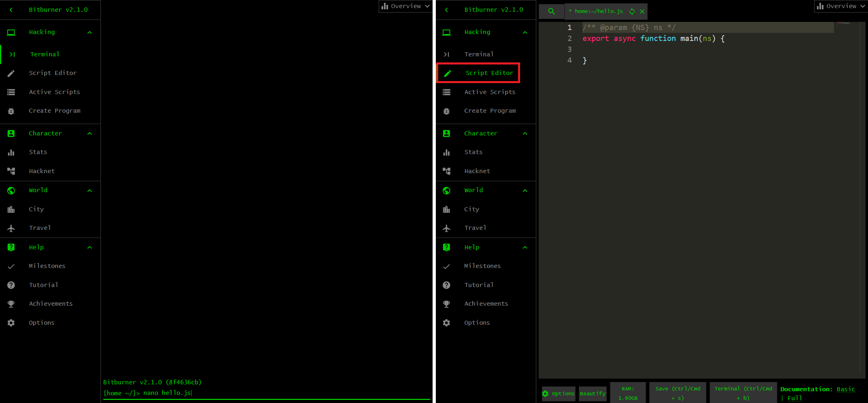Screen dimensions: 868x403
Task: Open Full documentation link
Action: pyautogui.click(x=794, y=398)
